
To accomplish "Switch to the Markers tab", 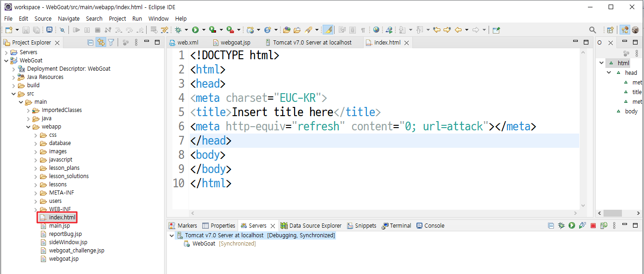I will tap(183, 225).
